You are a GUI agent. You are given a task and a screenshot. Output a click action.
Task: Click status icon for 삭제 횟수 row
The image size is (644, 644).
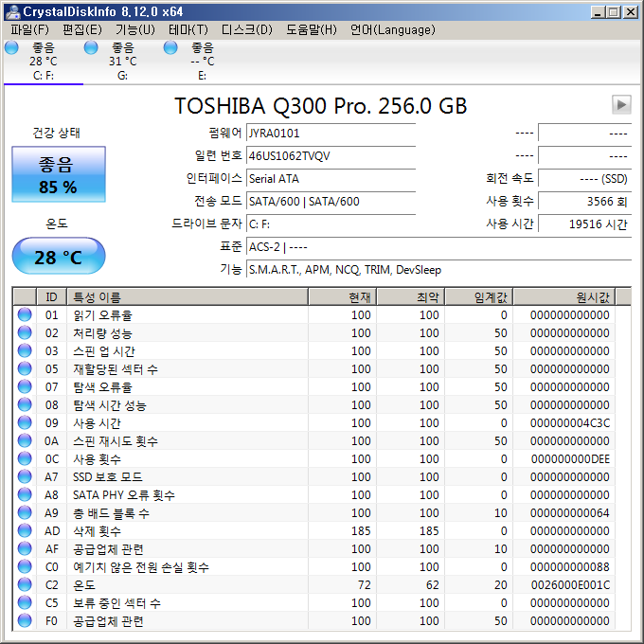(25, 531)
